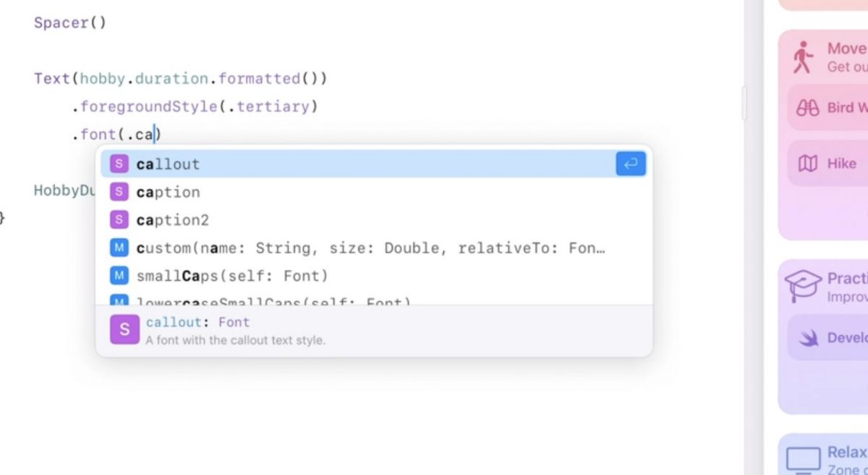The width and height of the screenshot is (868, 475).
Task: Click the map icon next to Hike
Action: point(807,164)
